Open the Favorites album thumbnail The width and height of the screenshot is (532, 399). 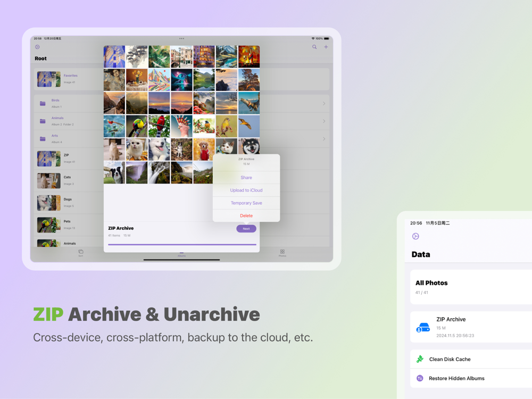(x=49, y=79)
